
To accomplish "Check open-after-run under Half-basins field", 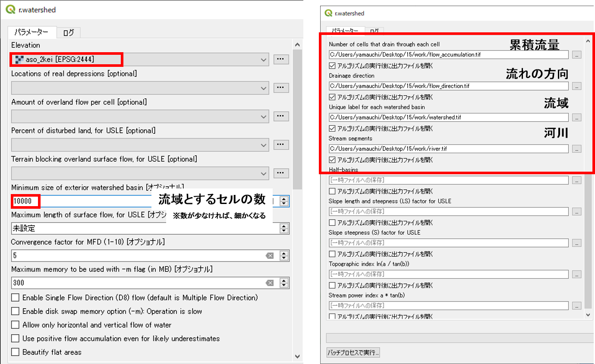I will point(332,191).
